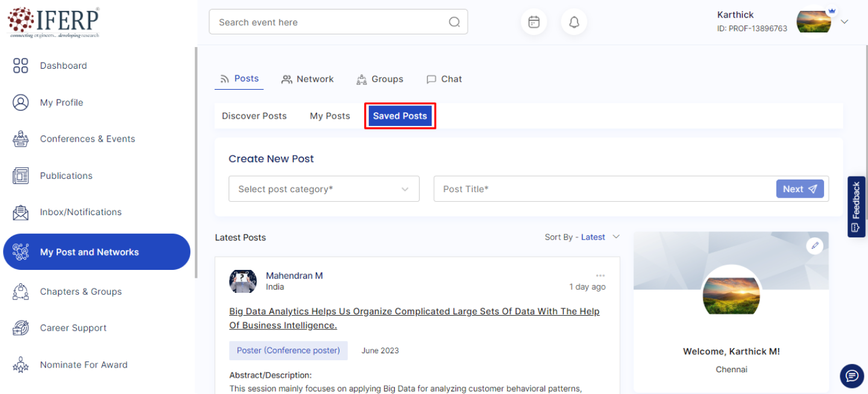Open the Feedback side tab

(856, 207)
